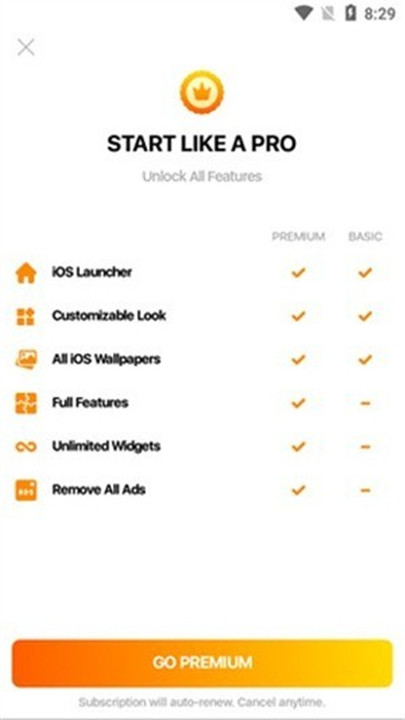Tap the Customizable Look widgets icon

tap(26, 316)
